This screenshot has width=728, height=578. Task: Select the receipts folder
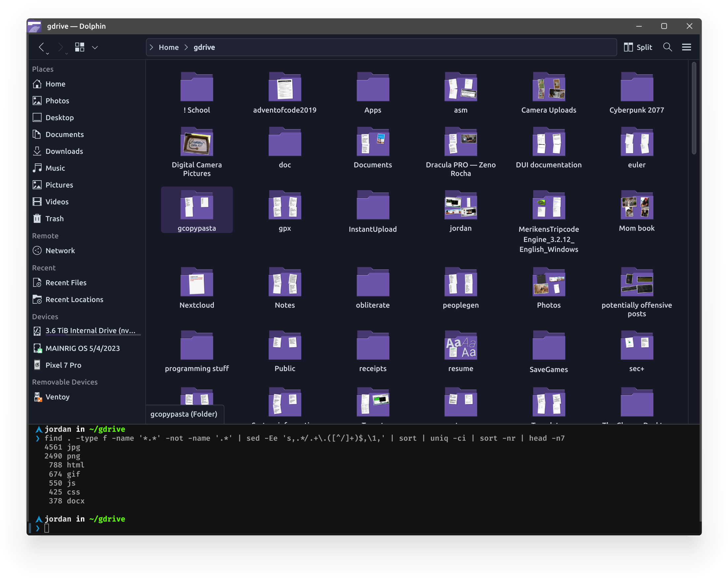pos(373,351)
